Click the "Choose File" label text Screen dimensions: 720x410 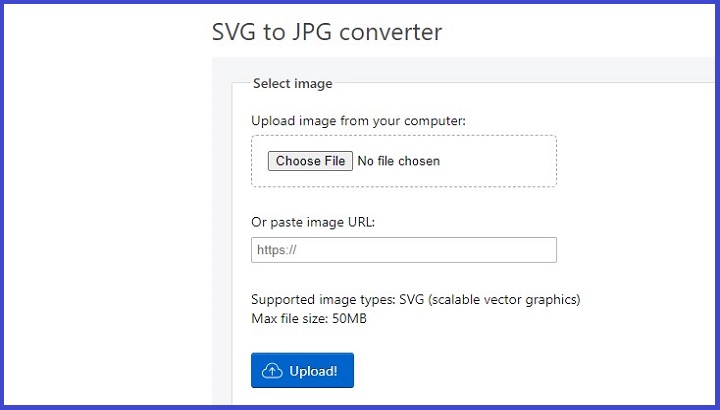point(310,161)
